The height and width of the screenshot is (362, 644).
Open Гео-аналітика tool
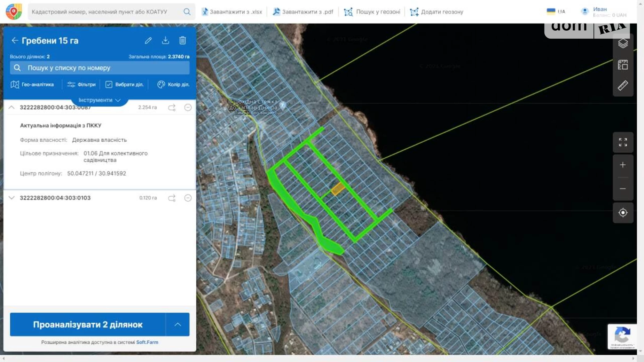(x=32, y=85)
